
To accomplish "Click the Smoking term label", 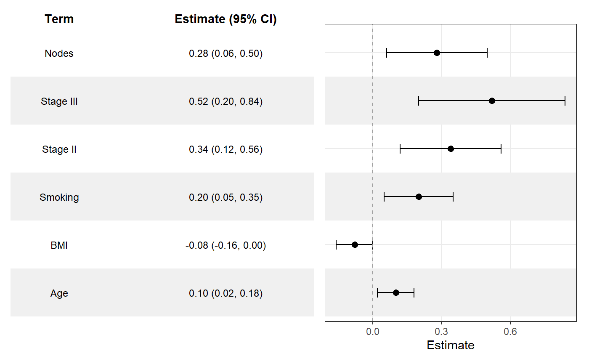I will pos(59,198).
